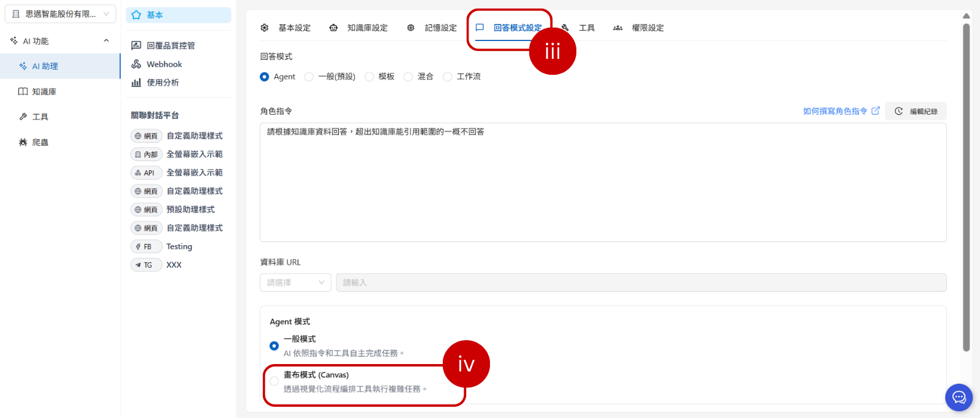Open the 思邁智能股份有限 organization dropdown
This screenshot has width=980, height=418.
point(60,14)
